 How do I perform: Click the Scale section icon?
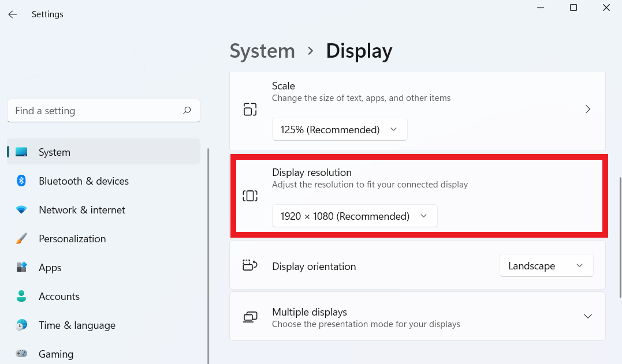tap(250, 108)
